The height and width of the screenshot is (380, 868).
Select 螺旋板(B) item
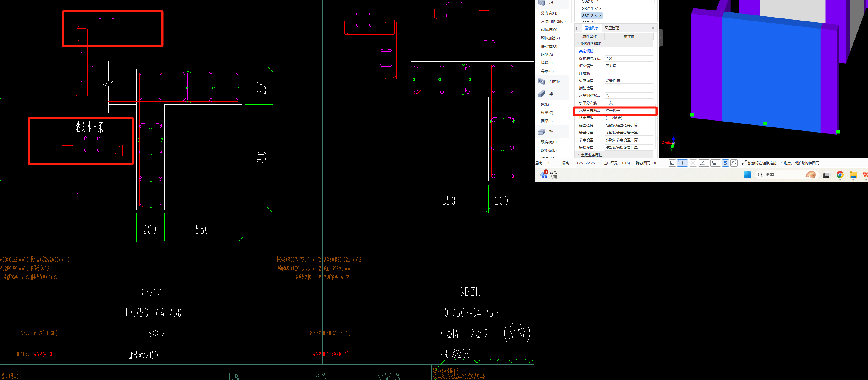[549, 150]
